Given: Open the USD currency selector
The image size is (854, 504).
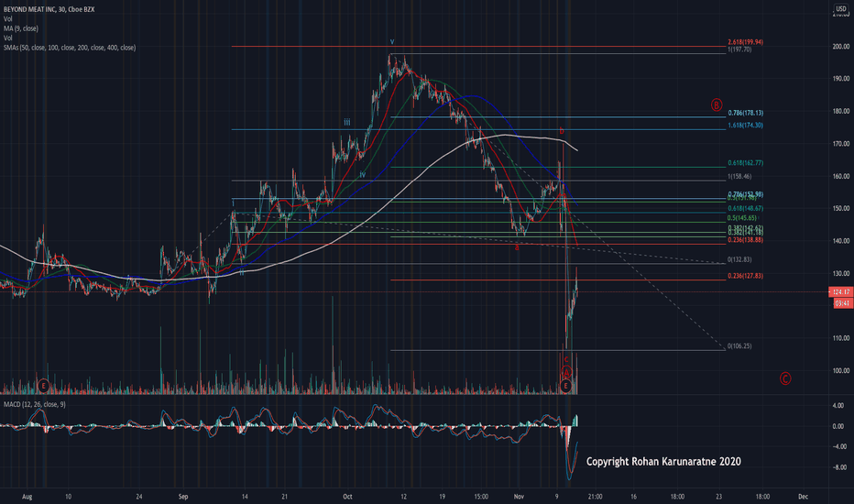Looking at the screenshot, I should click(841, 9).
